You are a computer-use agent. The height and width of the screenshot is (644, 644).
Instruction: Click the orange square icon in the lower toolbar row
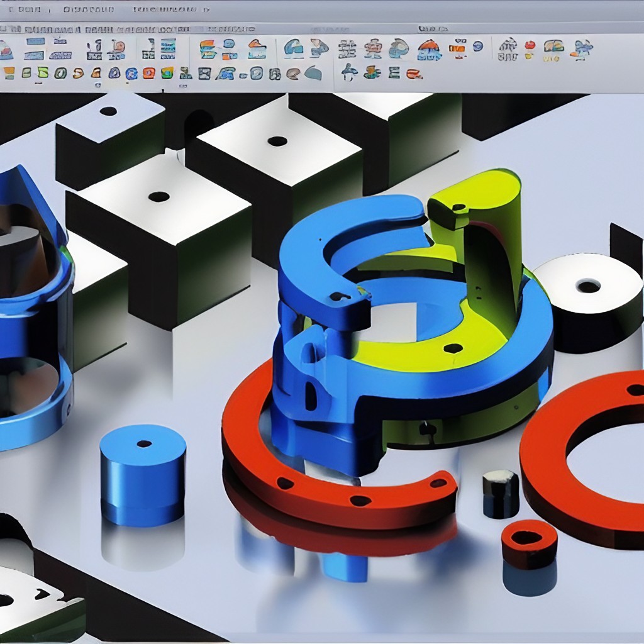148,73
